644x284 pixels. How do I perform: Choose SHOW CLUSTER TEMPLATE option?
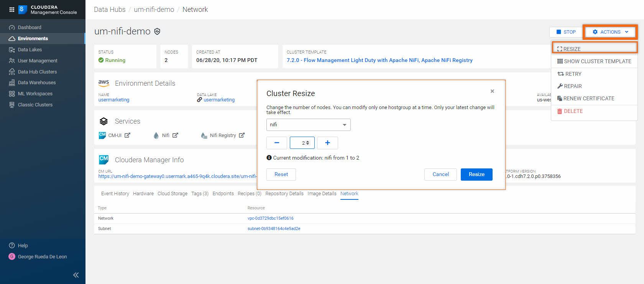[595, 61]
